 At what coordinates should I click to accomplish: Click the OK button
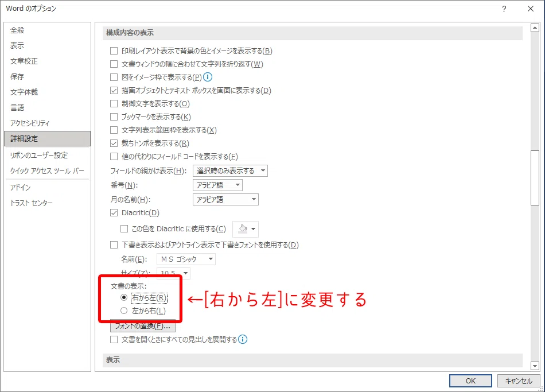[x=470, y=381]
